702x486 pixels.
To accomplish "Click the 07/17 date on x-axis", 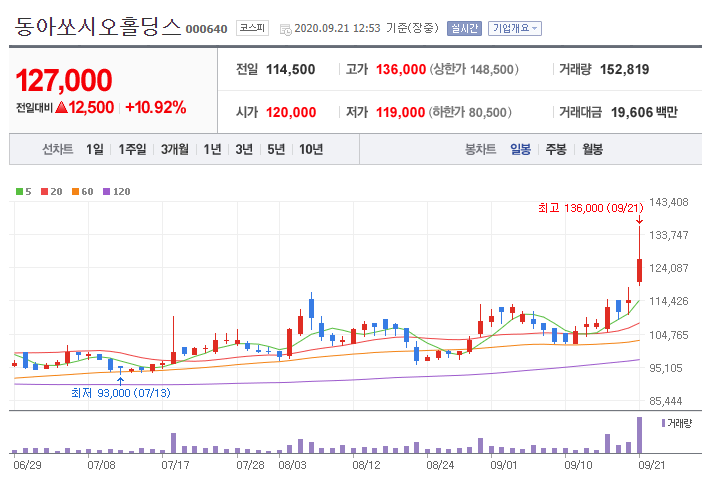I will point(175,465).
